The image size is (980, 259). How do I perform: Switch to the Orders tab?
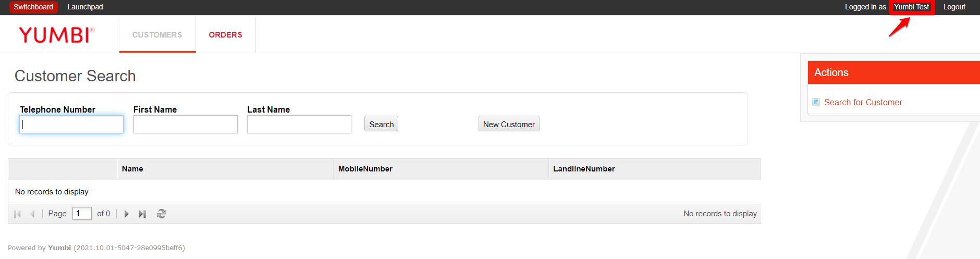(226, 34)
